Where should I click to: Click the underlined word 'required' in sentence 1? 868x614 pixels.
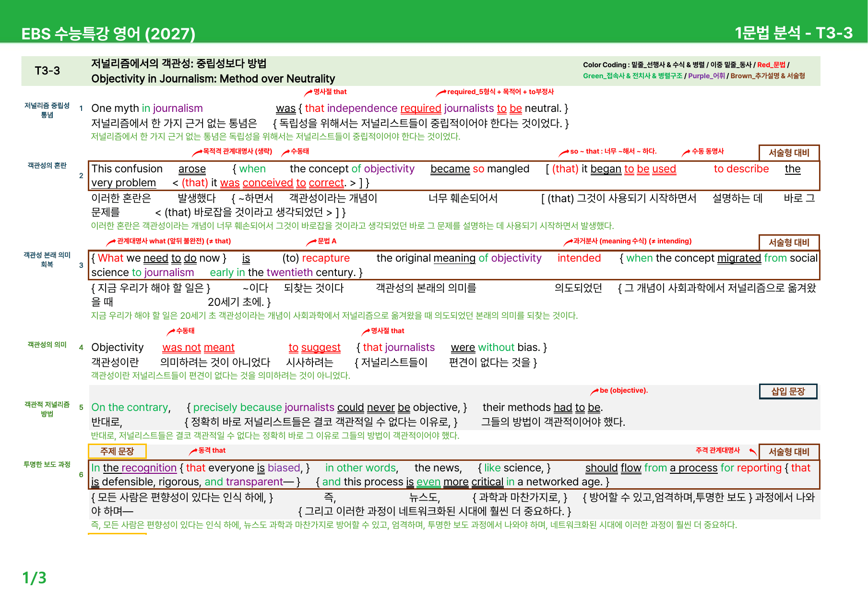point(421,108)
